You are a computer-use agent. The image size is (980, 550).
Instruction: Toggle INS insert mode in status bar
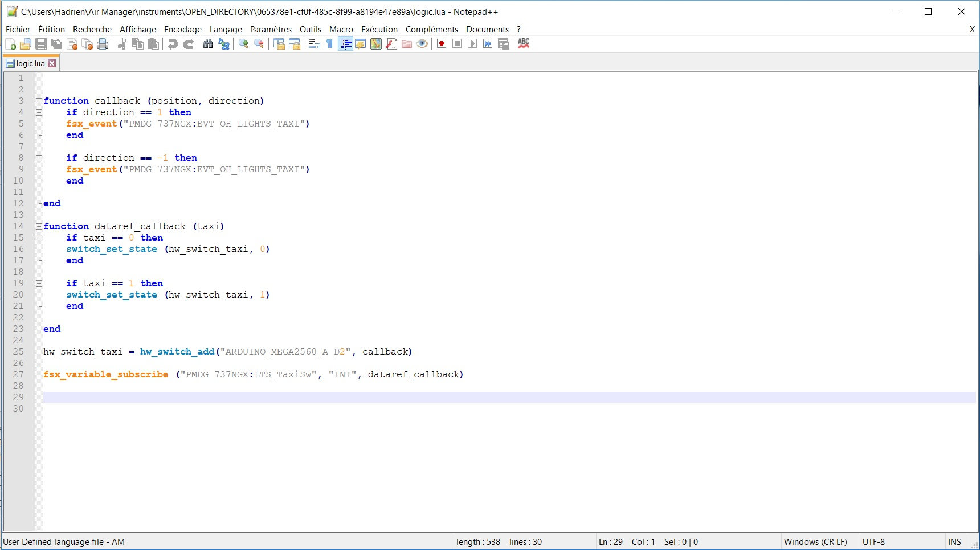coord(954,542)
